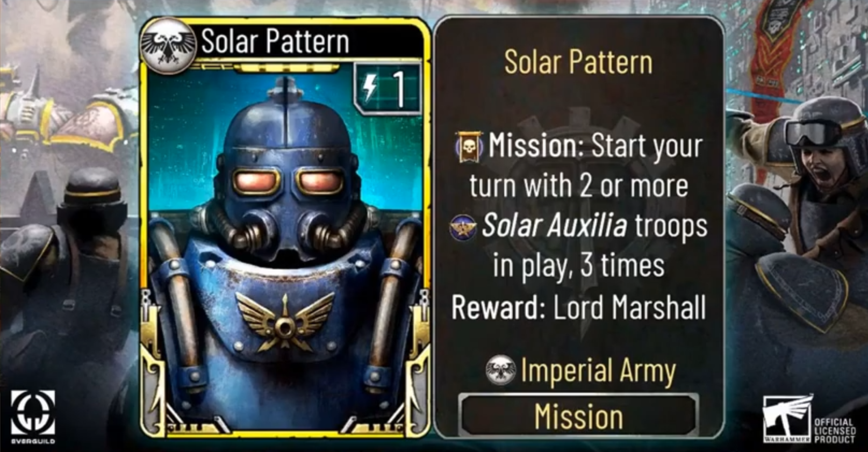Image resolution: width=868 pixels, height=452 pixels.
Task: Click the Mission description text
Action: 578,206
